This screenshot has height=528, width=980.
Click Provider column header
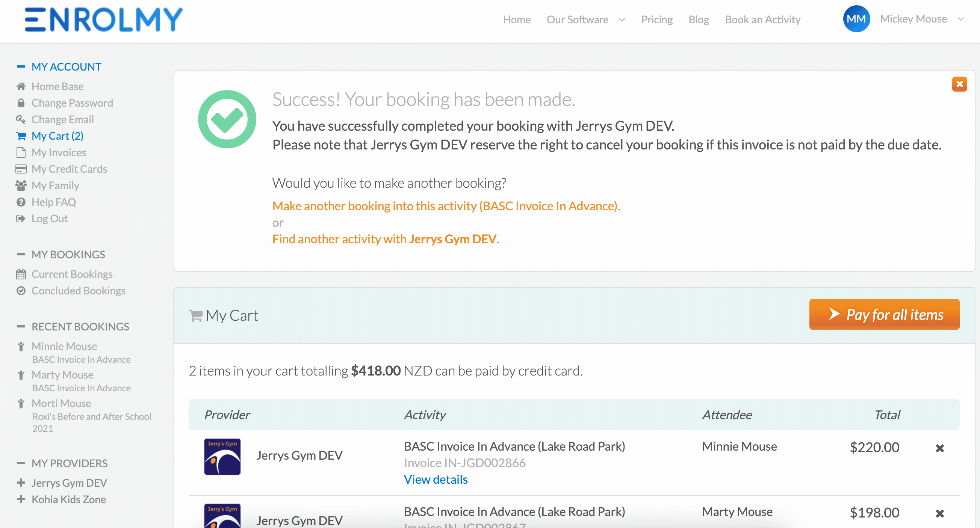click(x=227, y=415)
